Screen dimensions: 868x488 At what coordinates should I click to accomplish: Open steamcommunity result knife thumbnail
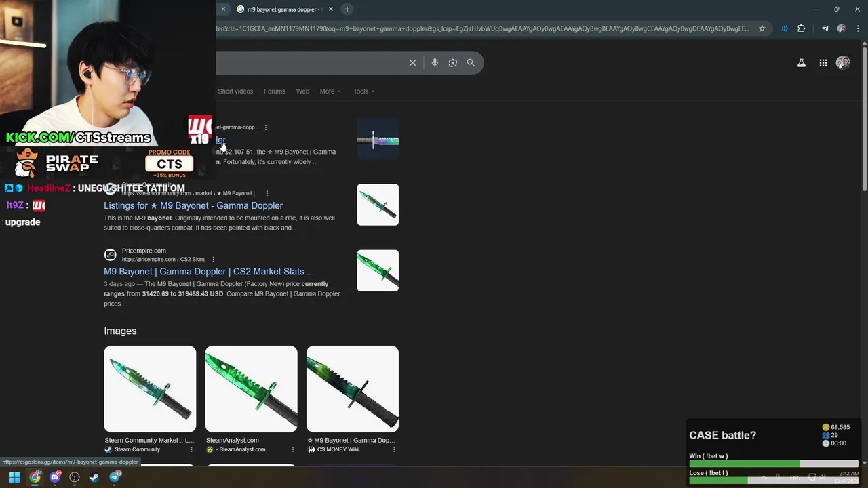[x=378, y=205]
